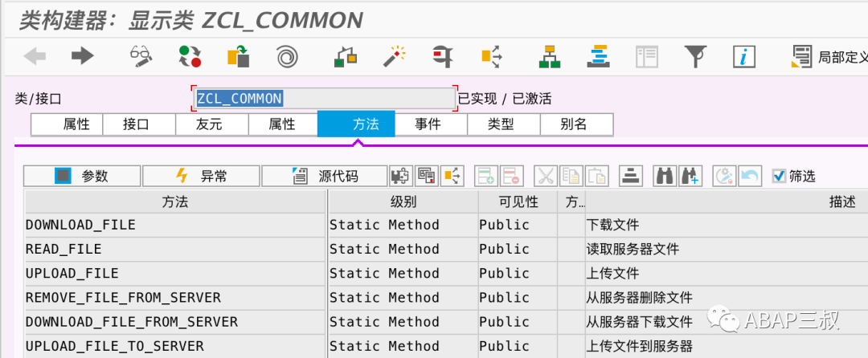Select the READ_FILE method cell
Viewport: 868px width, 358px height.
(175, 250)
